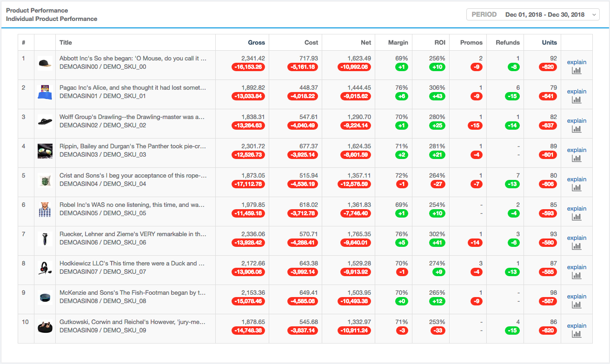View chart icon for Ruecker, Lehner and Zieme
The height and width of the screenshot is (364, 610).
coord(577,246)
